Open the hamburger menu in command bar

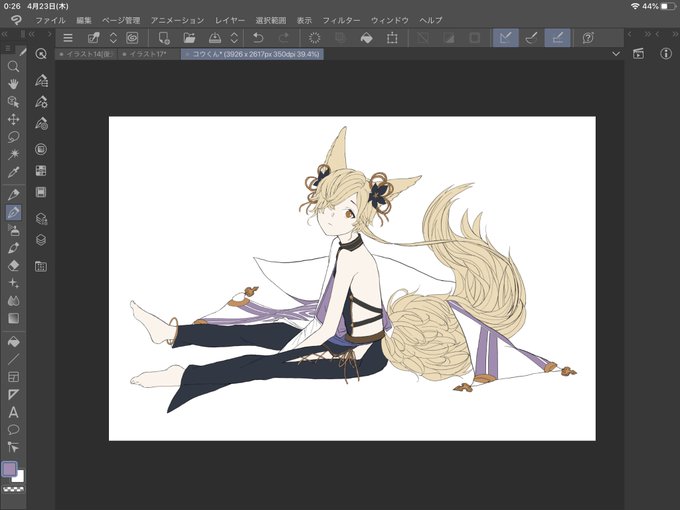tap(68, 38)
